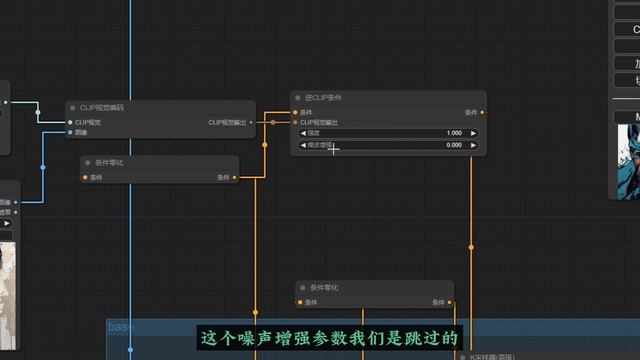
Task: Click the 条件 output port on upper 条件零化
Action: [234, 178]
